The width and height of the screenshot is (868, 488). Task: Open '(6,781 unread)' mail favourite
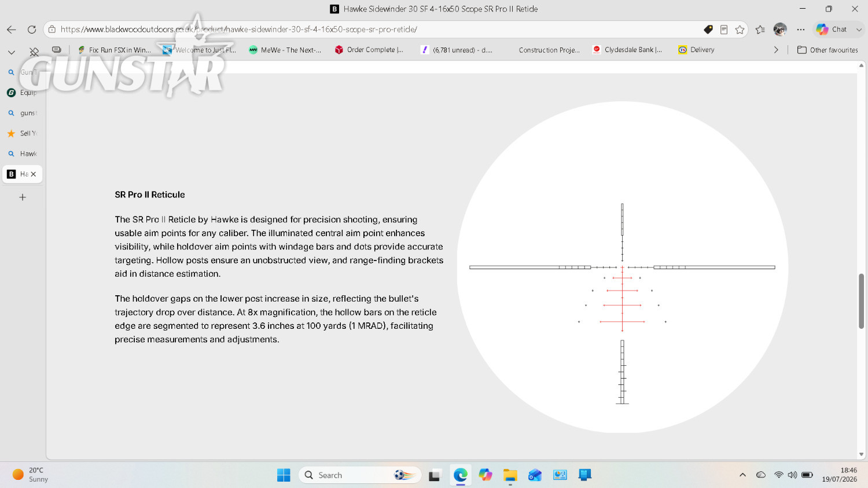pyautogui.click(x=457, y=50)
